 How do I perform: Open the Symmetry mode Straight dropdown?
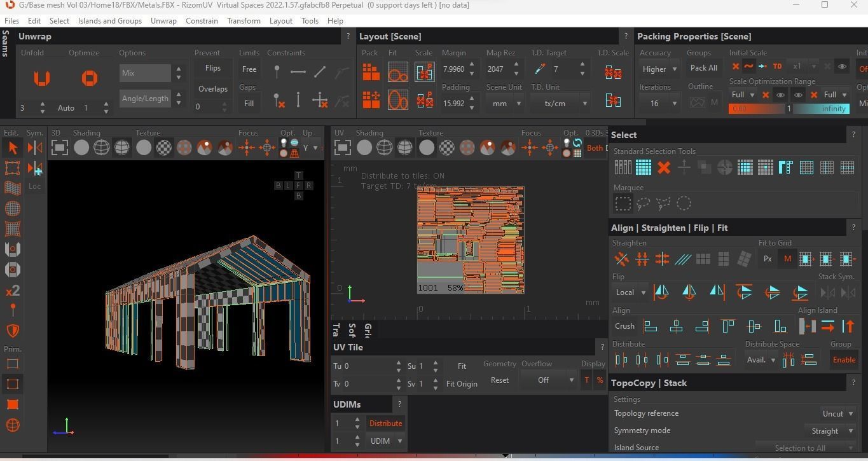coord(830,430)
